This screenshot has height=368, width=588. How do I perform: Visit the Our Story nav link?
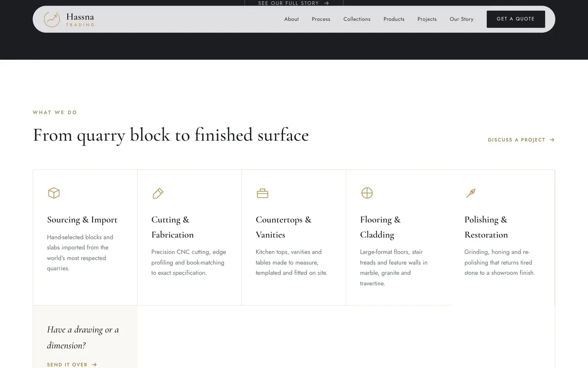click(x=462, y=19)
